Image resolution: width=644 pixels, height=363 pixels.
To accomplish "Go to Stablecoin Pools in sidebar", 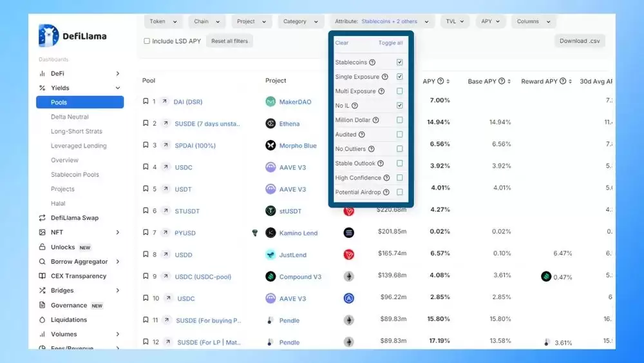I will click(75, 175).
